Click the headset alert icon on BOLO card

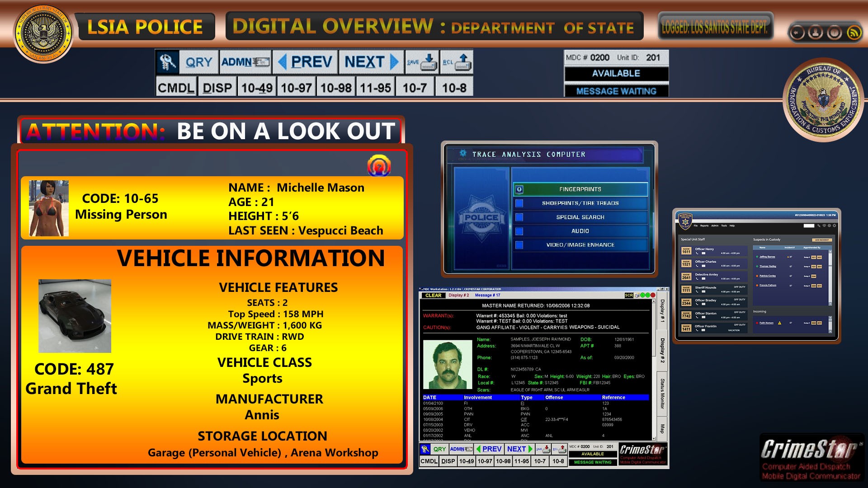(x=379, y=166)
